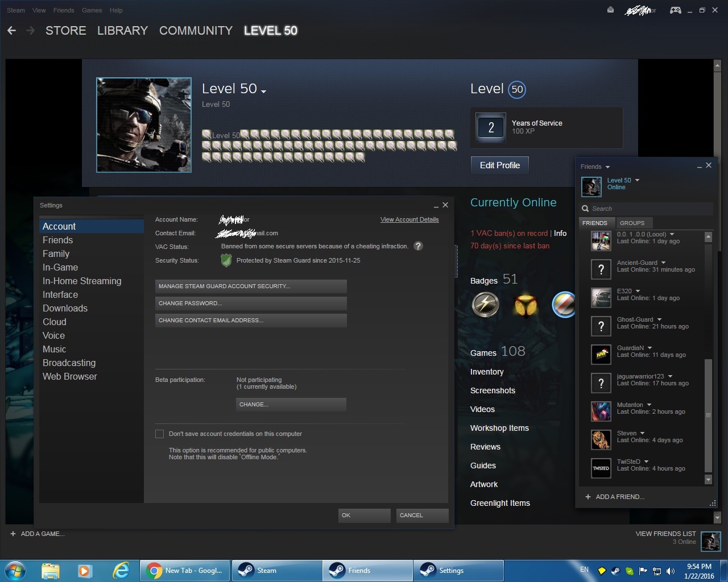Open the Steam menu
Screen dimensions: 728x582
16,10
